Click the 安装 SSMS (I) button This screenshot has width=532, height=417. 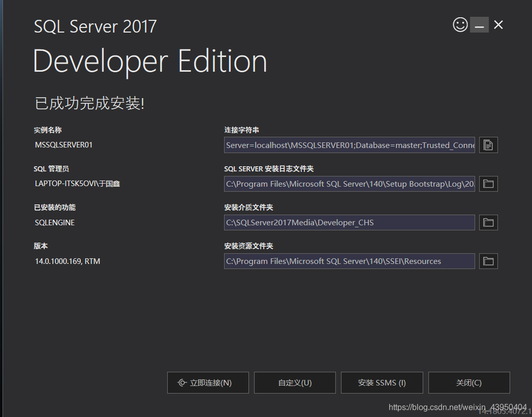382,383
